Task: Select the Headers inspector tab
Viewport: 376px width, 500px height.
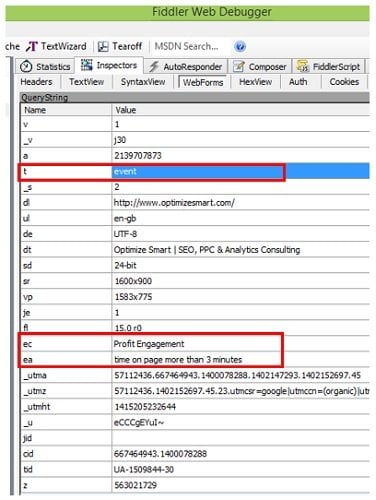Action: (x=36, y=82)
